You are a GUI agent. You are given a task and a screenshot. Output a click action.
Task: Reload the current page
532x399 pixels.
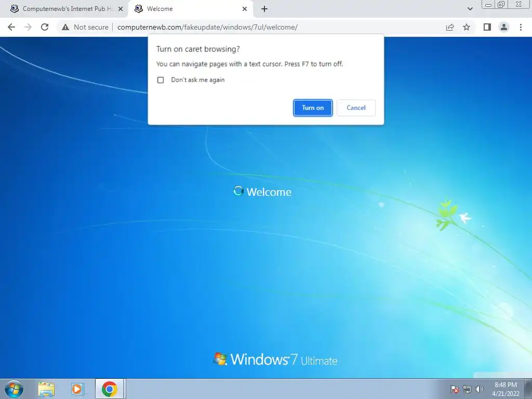(45, 27)
